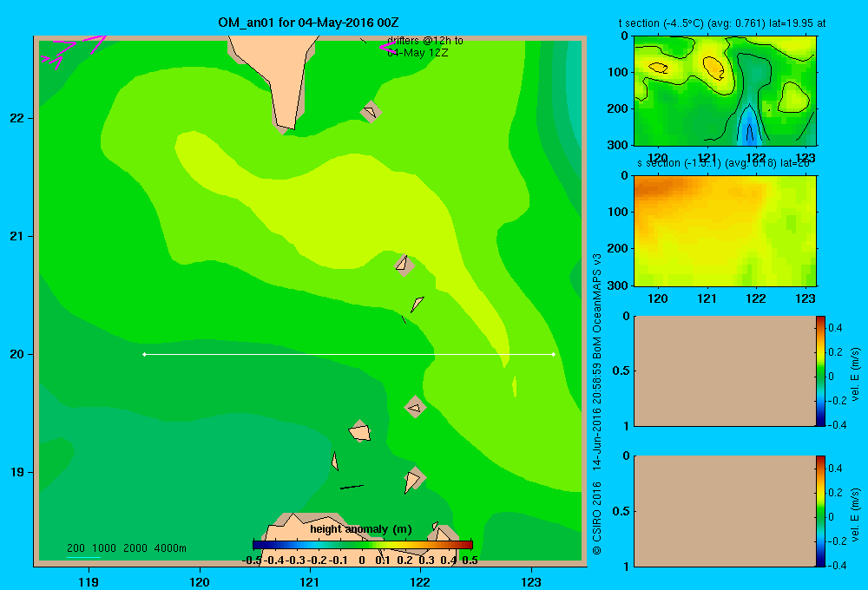Click the '100' depth label of the salinity section

[x=617, y=212]
